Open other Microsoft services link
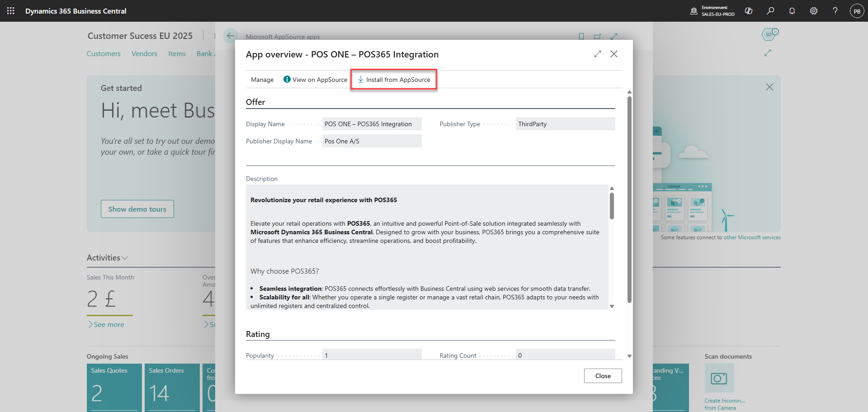This screenshot has height=412, width=868. coord(752,237)
